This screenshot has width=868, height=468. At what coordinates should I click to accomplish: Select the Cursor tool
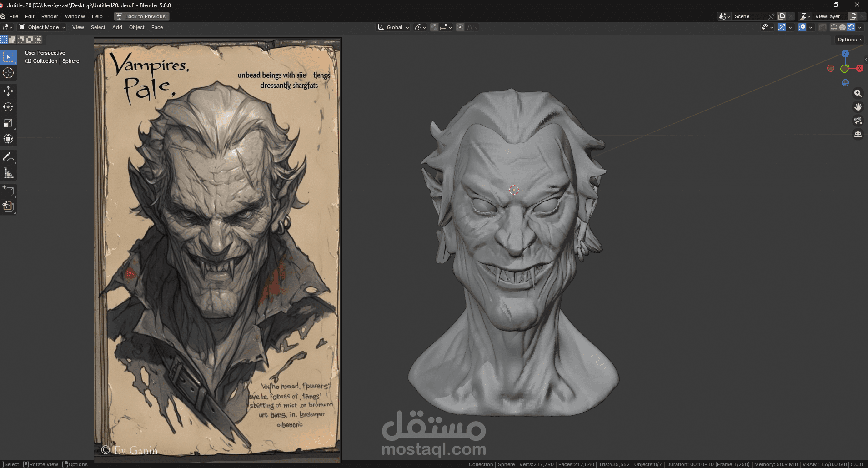pyautogui.click(x=8, y=73)
